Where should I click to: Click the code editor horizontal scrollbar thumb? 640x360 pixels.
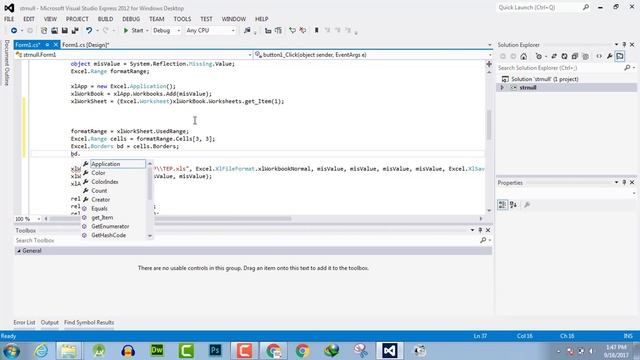(x=170, y=219)
